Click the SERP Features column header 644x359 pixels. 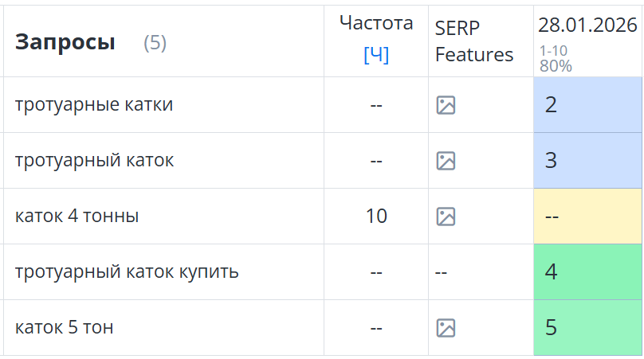[474, 41]
